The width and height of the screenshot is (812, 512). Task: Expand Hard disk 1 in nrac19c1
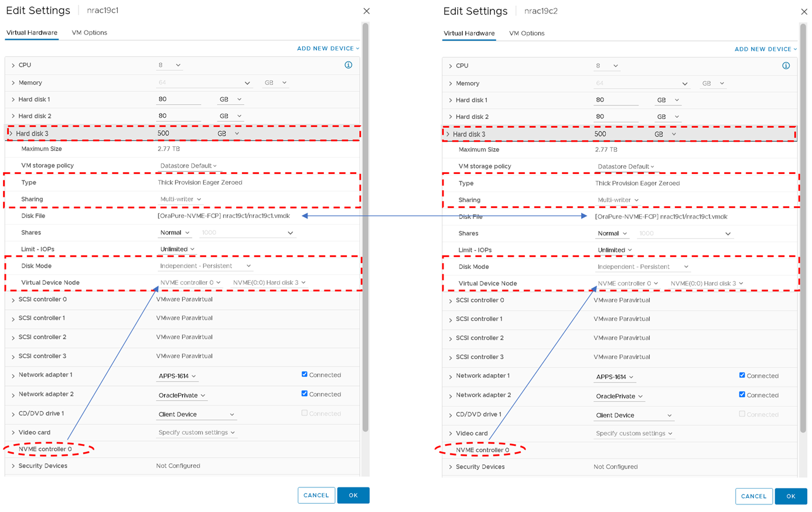click(13, 100)
